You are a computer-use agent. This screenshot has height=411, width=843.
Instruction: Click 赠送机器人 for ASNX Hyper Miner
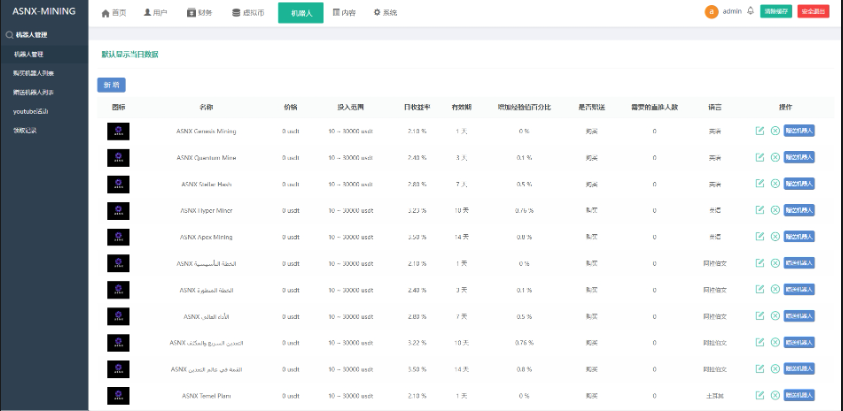click(x=799, y=210)
